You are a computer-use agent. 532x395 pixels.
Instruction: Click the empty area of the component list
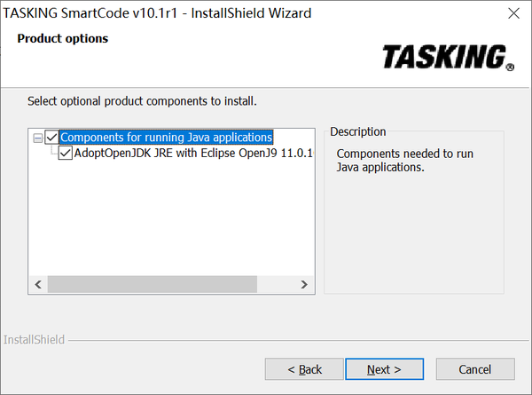click(x=168, y=222)
